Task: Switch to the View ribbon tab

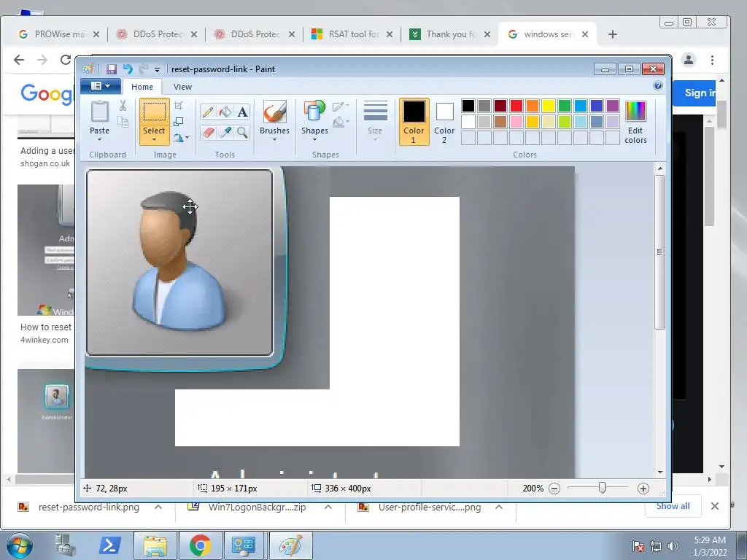Action: pyautogui.click(x=182, y=87)
